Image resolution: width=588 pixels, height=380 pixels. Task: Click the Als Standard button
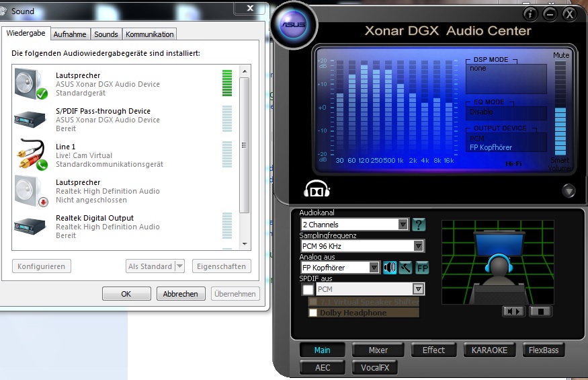151,266
